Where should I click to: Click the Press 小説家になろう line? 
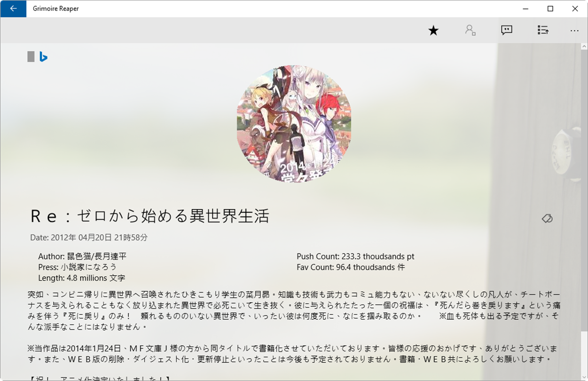(77, 267)
